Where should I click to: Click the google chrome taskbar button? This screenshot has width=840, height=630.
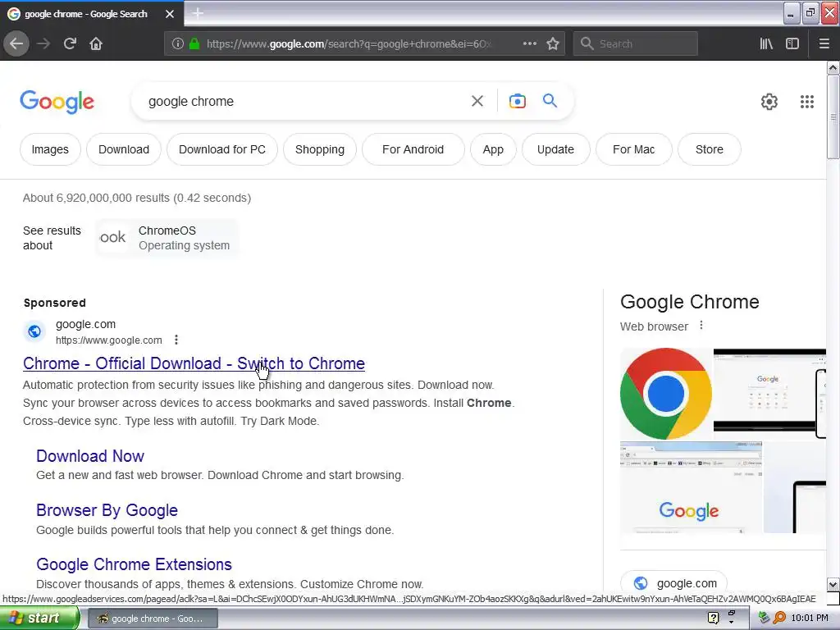[x=153, y=619]
